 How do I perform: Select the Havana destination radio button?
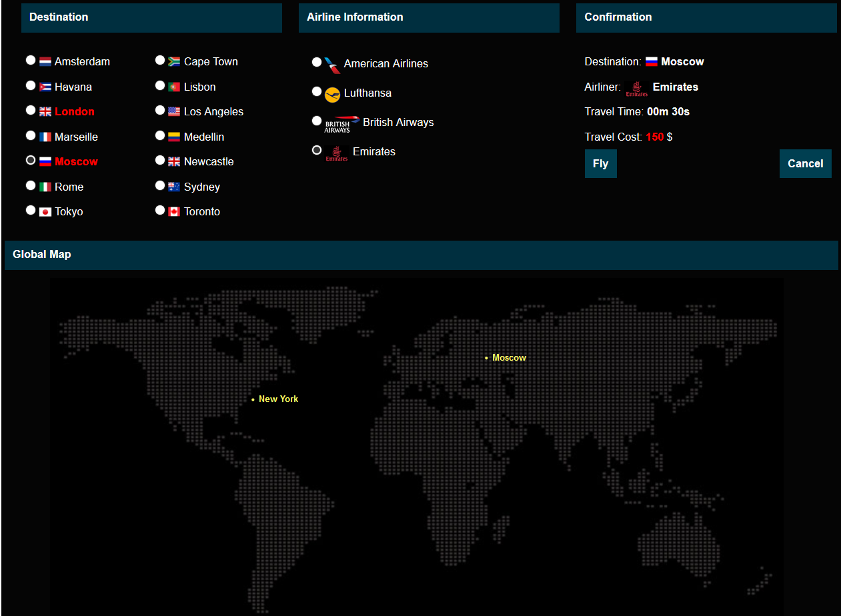(31, 85)
